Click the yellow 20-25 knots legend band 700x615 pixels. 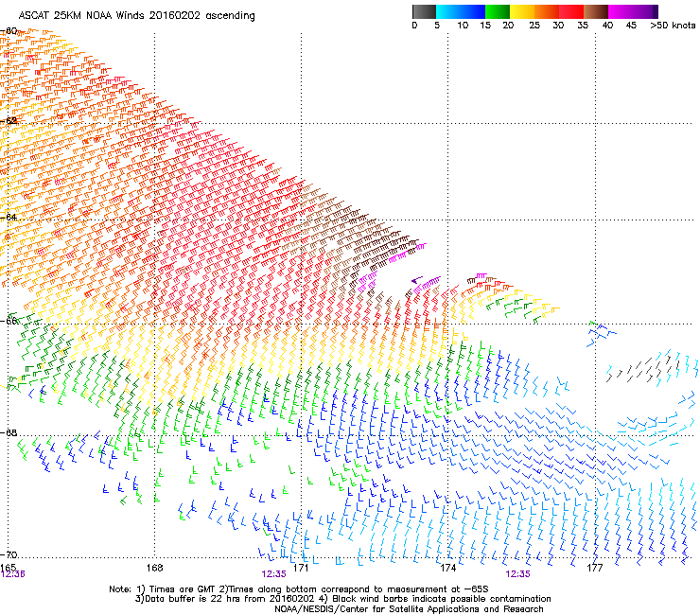(x=522, y=11)
